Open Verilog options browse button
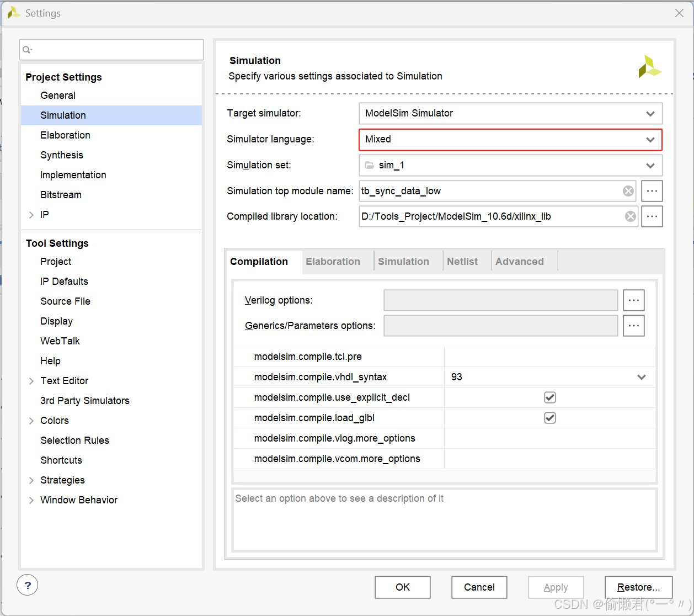Image resolution: width=694 pixels, height=616 pixels. pos(634,300)
